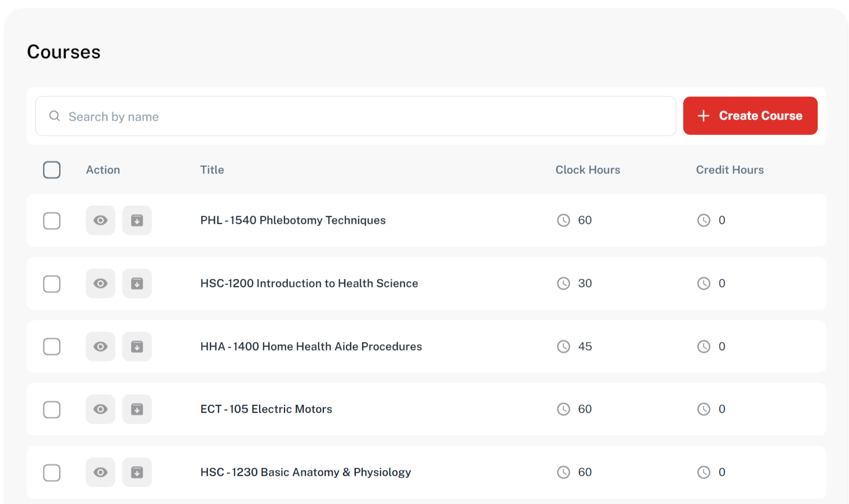
Task: Archive the ECT-105 Electric Motors course
Action: pyautogui.click(x=137, y=409)
